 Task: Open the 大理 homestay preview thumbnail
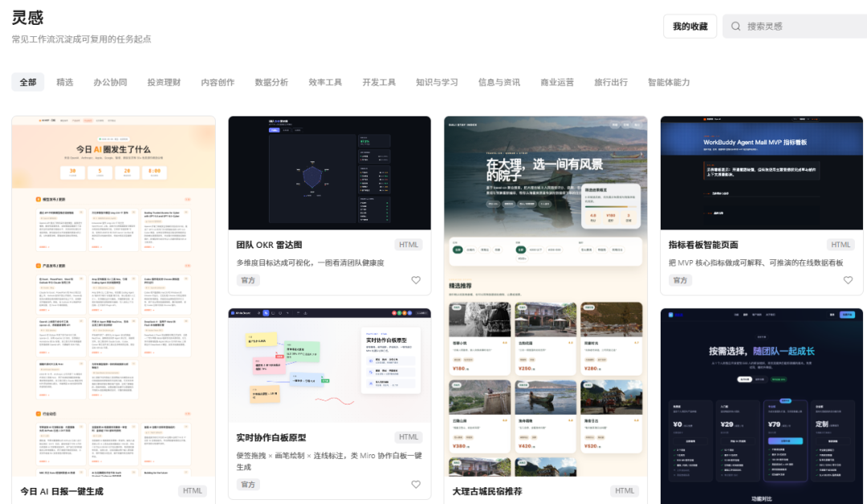[x=545, y=296]
